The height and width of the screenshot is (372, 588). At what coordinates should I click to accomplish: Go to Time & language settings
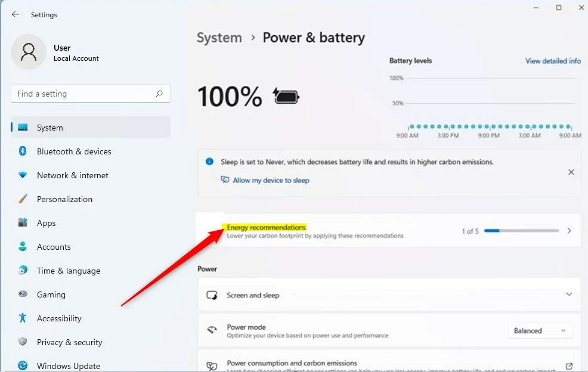(68, 271)
